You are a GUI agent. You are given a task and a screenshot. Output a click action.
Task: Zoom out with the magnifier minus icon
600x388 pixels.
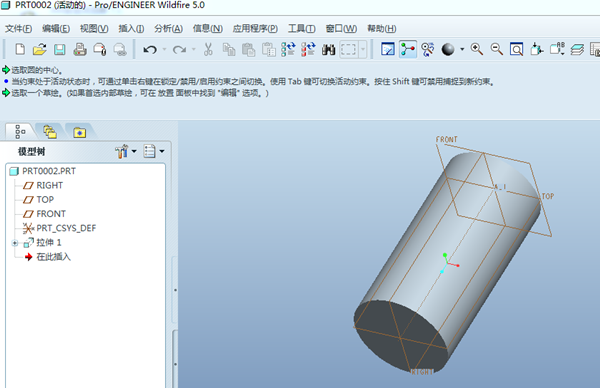point(497,49)
